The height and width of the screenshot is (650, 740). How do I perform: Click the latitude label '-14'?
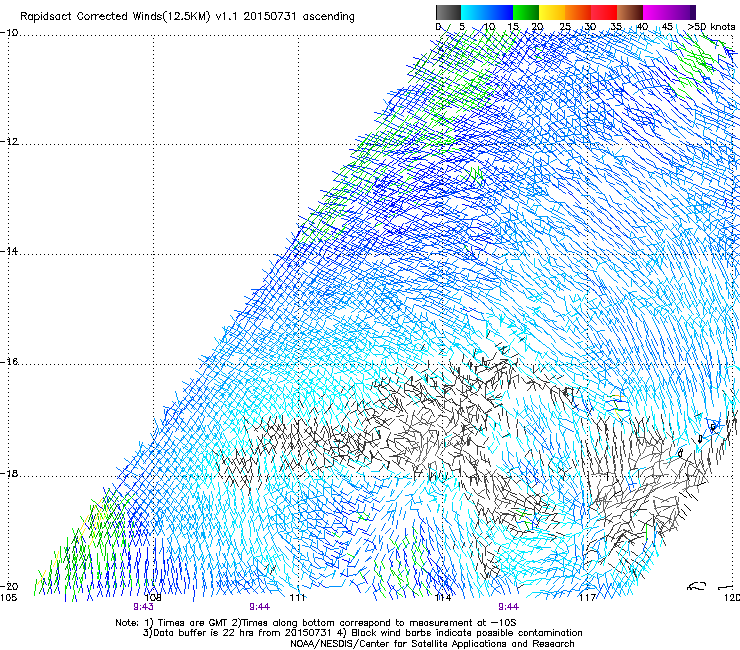pyautogui.click(x=9, y=251)
